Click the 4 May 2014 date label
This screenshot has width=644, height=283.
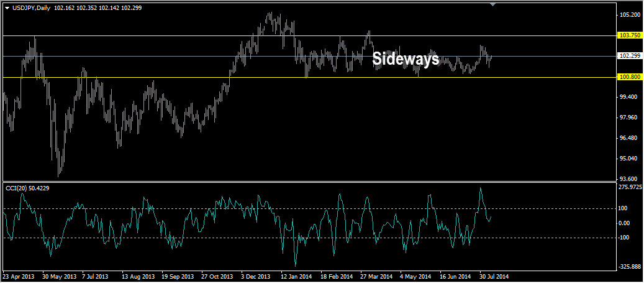point(415,276)
